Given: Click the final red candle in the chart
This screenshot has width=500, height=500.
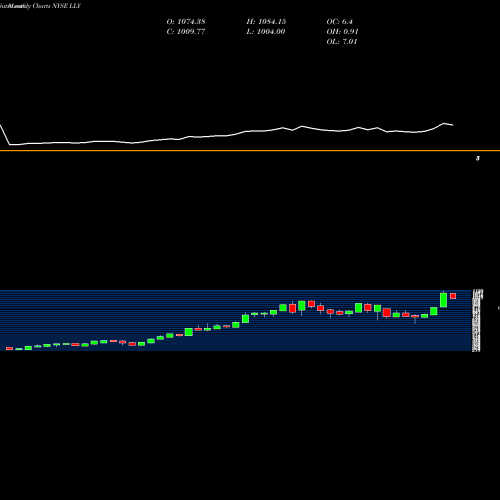Looking at the screenshot, I should coord(453,296).
